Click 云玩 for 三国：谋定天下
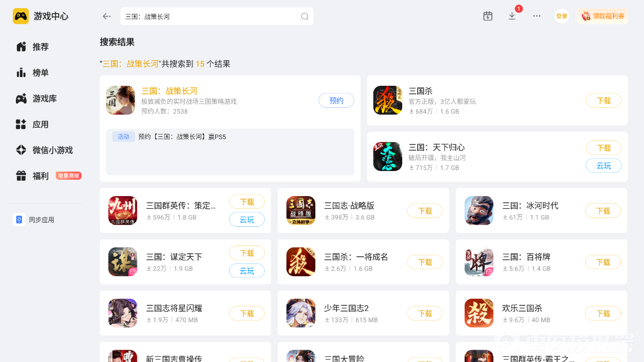 click(x=247, y=271)
